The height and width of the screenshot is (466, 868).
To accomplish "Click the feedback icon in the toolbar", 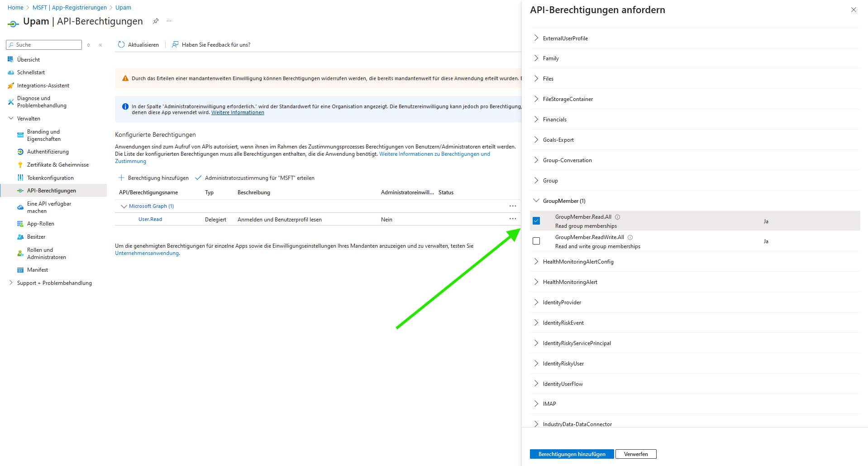I will [175, 44].
